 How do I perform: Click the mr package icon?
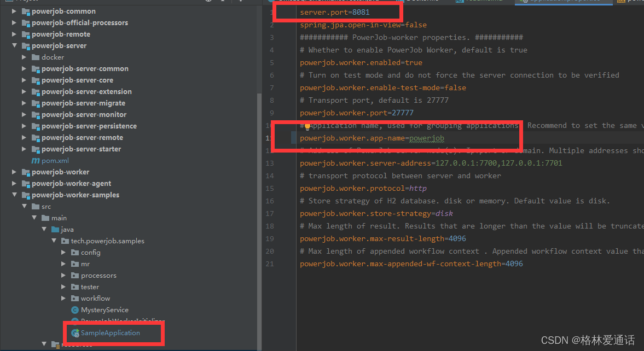[x=75, y=264]
